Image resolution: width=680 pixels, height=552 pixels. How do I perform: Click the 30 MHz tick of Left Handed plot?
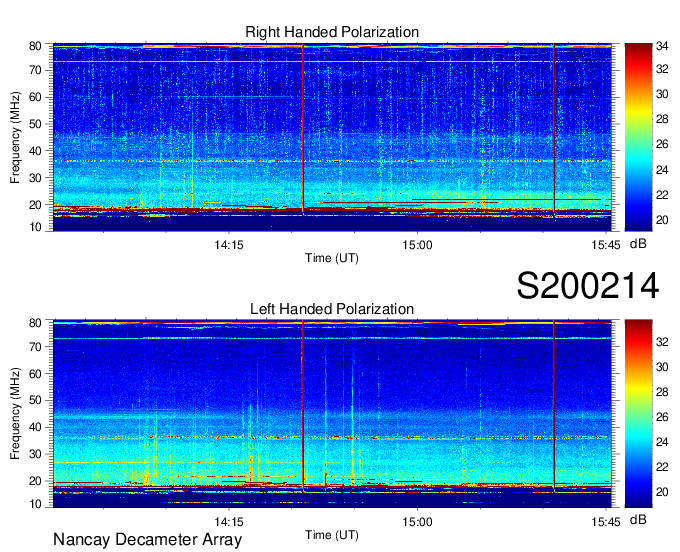click(35, 454)
